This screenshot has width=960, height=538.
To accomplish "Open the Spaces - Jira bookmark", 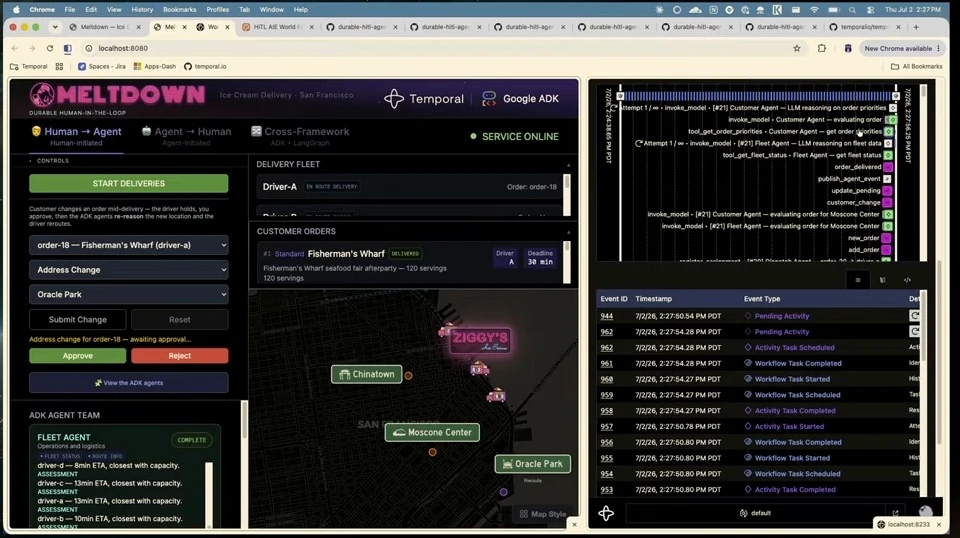I will click(x=102, y=66).
